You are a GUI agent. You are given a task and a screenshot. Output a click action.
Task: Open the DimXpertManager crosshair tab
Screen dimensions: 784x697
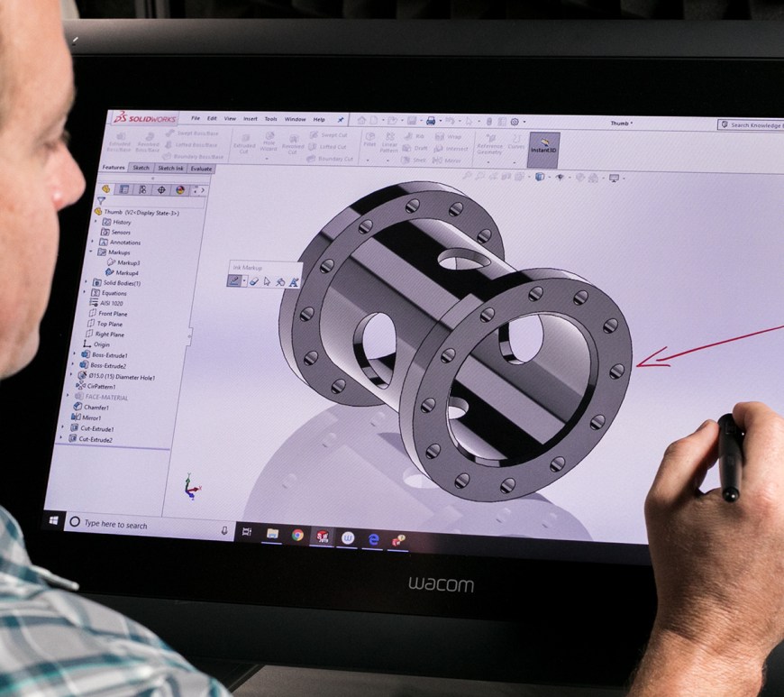click(161, 190)
